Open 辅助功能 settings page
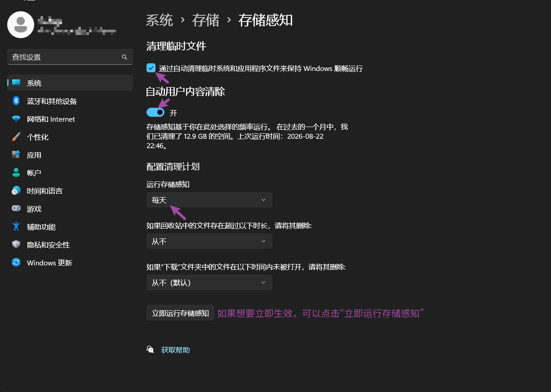 (x=70, y=226)
